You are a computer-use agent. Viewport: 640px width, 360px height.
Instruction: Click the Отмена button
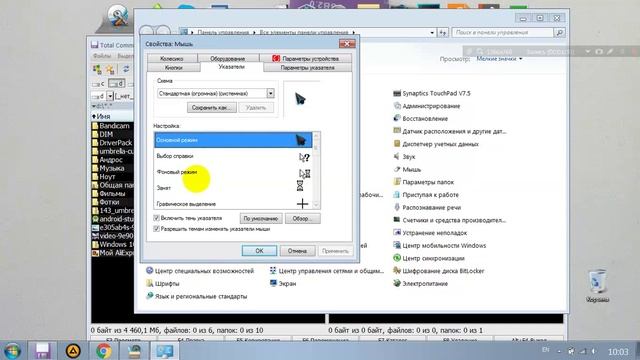297,251
